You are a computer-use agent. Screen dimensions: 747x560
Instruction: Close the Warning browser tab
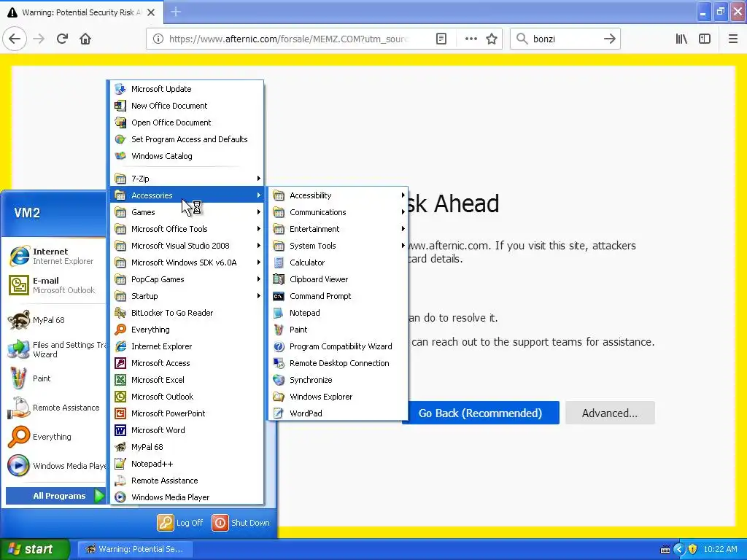point(151,12)
